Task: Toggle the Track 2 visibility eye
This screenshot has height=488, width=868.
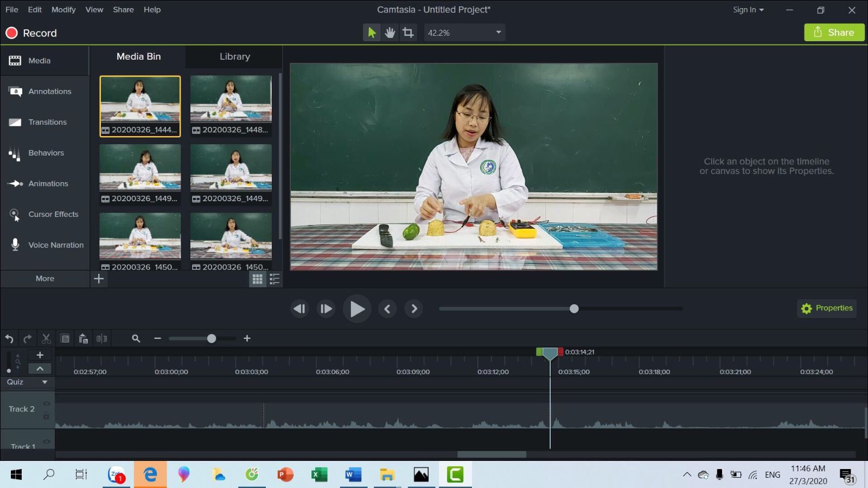Action: click(x=47, y=403)
